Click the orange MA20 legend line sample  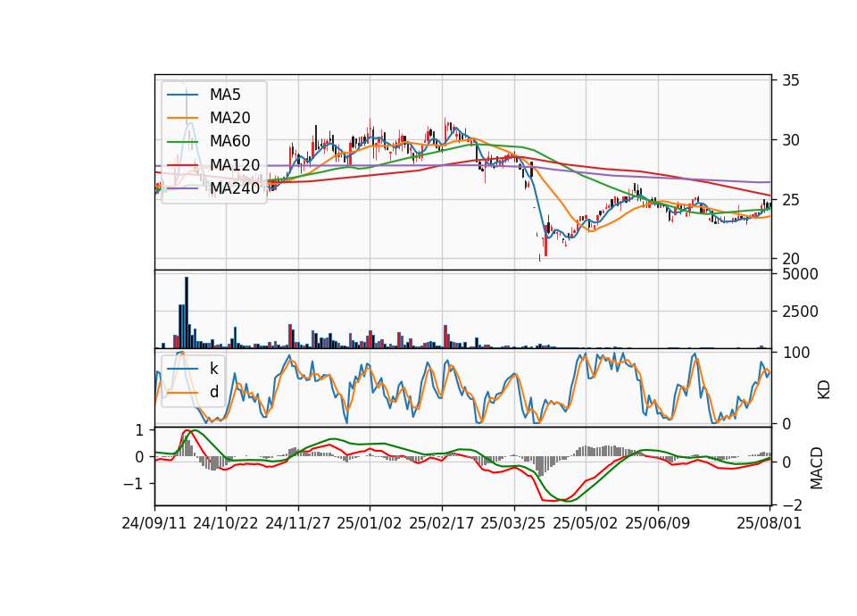tap(182, 118)
